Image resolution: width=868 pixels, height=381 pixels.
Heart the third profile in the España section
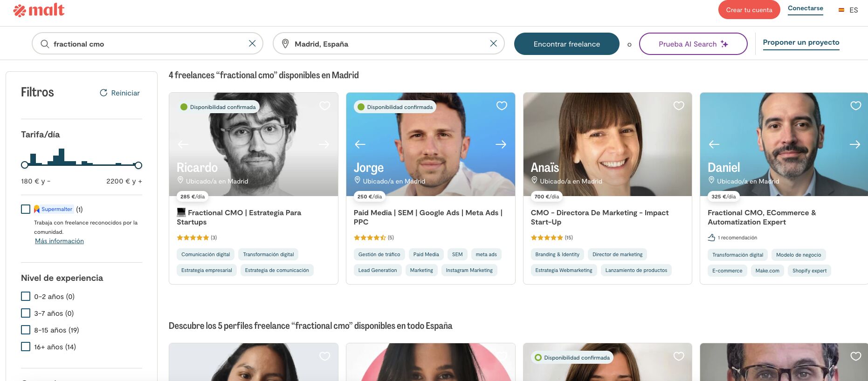(x=679, y=356)
